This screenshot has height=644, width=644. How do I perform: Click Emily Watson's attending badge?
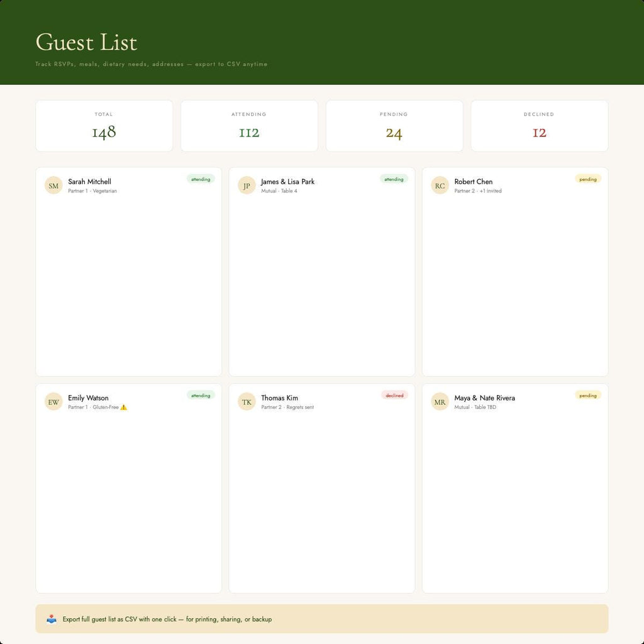coord(201,396)
